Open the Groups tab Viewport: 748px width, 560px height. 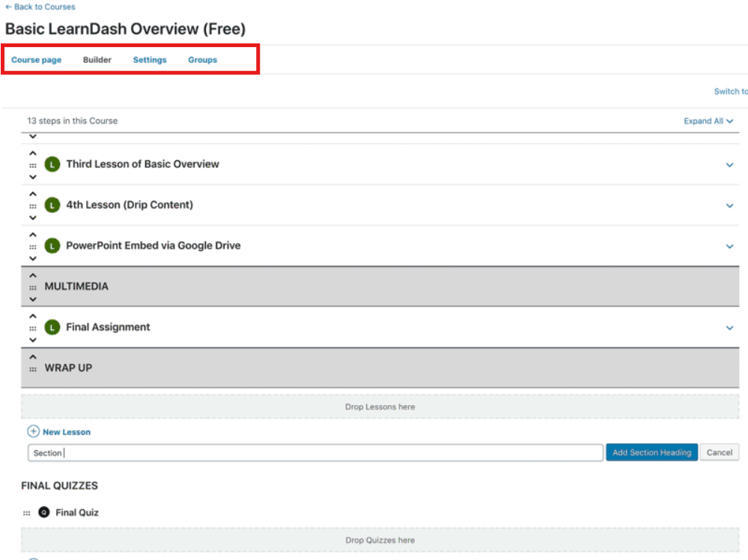(x=202, y=60)
